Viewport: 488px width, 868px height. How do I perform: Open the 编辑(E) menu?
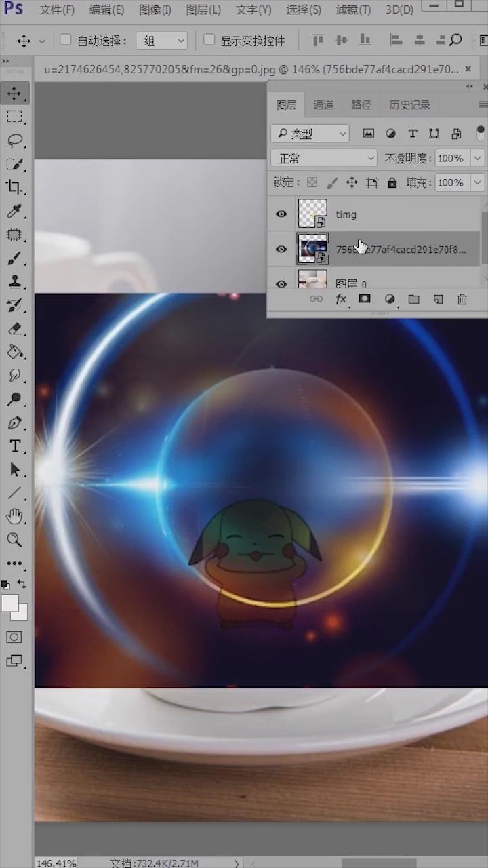point(107,9)
